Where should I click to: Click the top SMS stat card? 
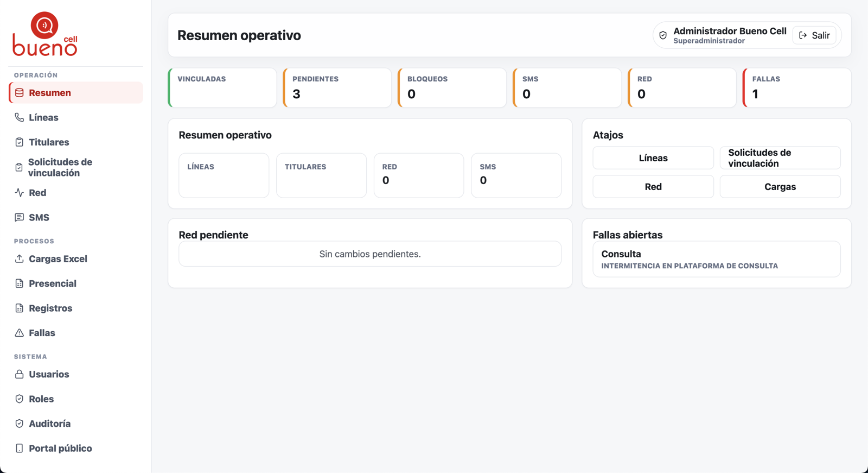tap(567, 88)
